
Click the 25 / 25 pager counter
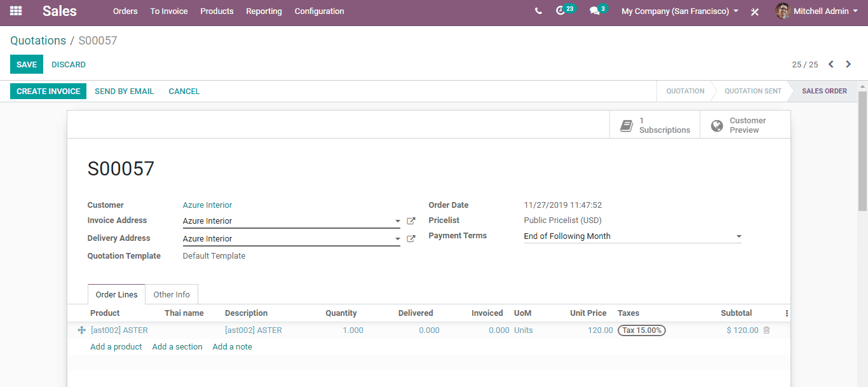click(x=805, y=65)
